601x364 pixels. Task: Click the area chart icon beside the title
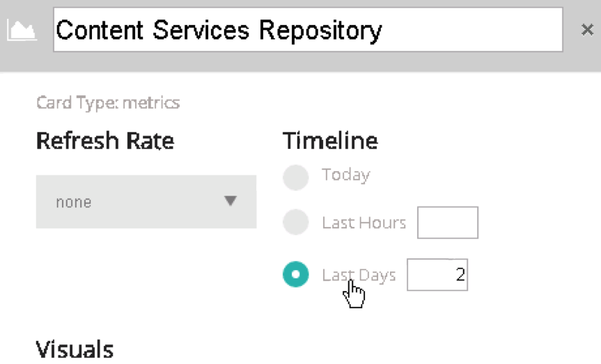(22, 31)
